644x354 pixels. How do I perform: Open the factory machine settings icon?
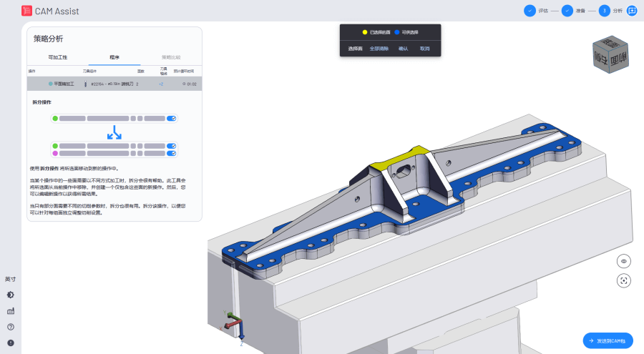tap(10, 311)
